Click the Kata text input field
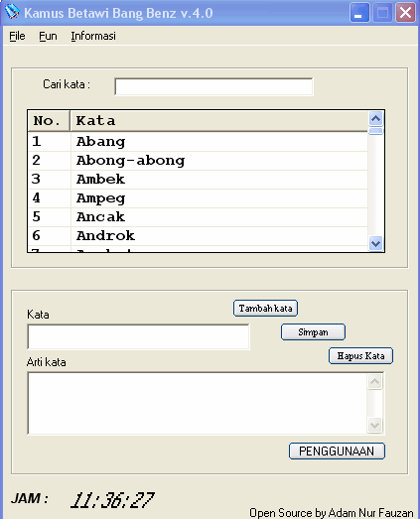This screenshot has width=420, height=519. coord(138,336)
